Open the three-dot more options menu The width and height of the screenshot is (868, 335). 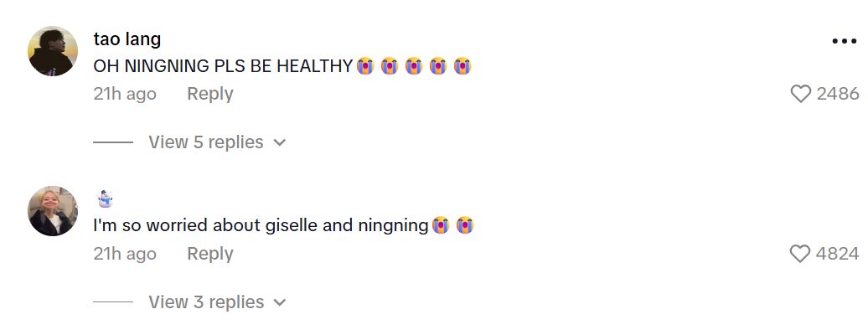(844, 41)
